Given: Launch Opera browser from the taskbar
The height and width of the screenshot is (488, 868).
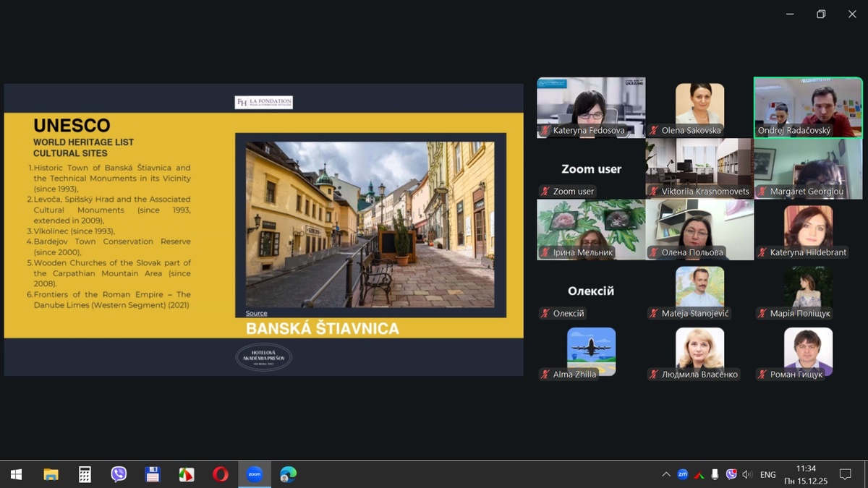Looking at the screenshot, I should (220, 474).
